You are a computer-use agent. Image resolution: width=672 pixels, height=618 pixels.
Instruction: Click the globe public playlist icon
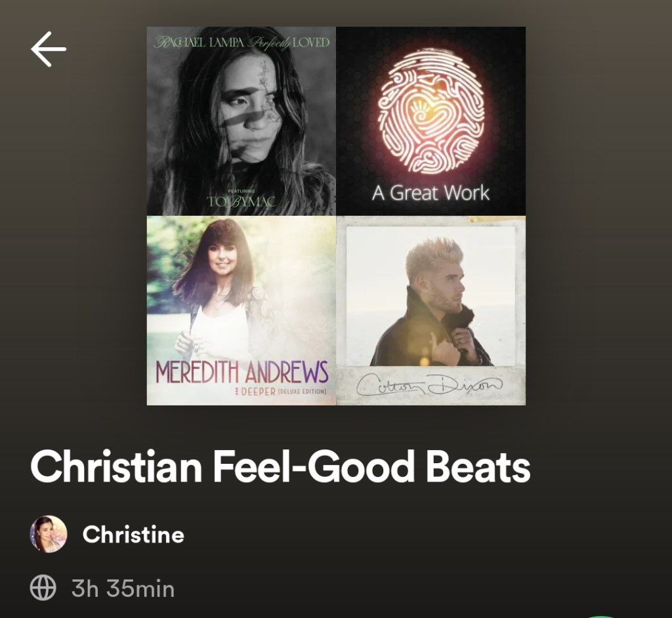[x=43, y=588]
